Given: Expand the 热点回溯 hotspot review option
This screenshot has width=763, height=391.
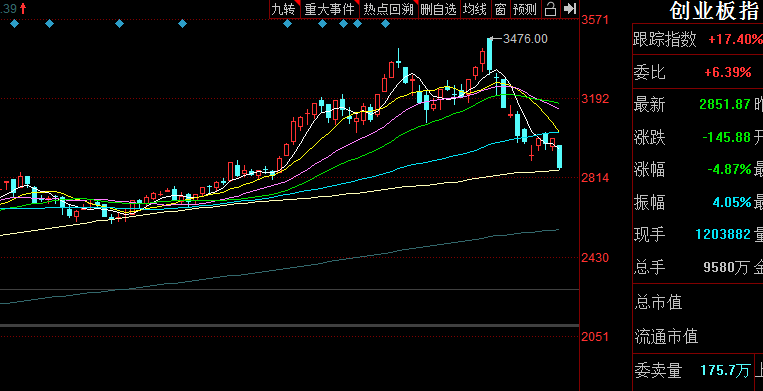Looking at the screenshot, I should tap(388, 9).
